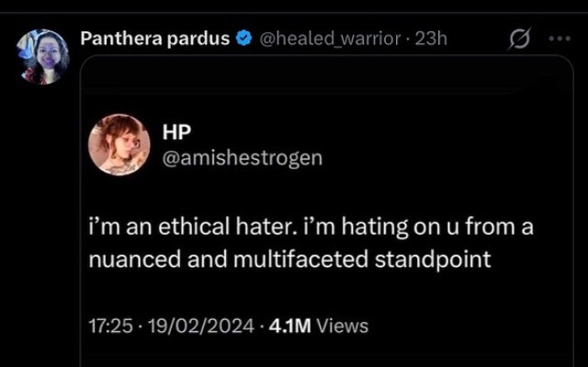This screenshot has height=367, width=588.
Task: Open HP's round profile avatar
Action: (x=119, y=144)
